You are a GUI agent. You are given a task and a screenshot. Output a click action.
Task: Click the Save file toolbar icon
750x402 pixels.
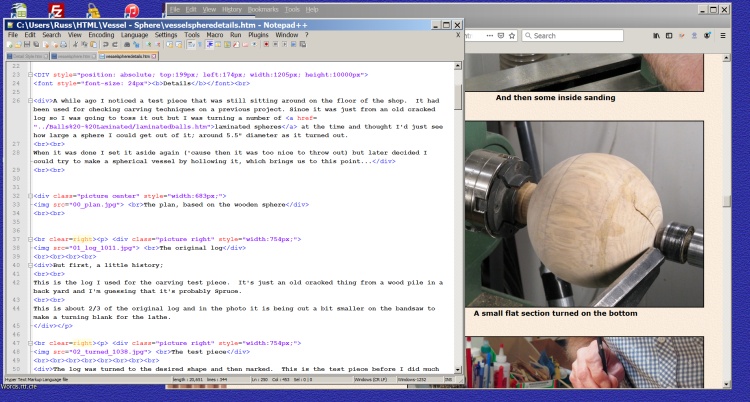pyautogui.click(x=24, y=45)
